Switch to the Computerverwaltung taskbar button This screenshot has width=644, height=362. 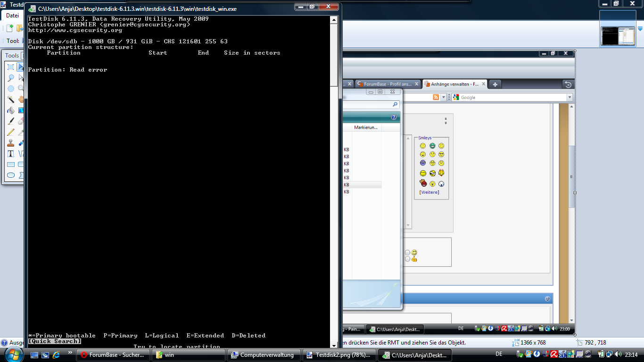[x=264, y=355]
